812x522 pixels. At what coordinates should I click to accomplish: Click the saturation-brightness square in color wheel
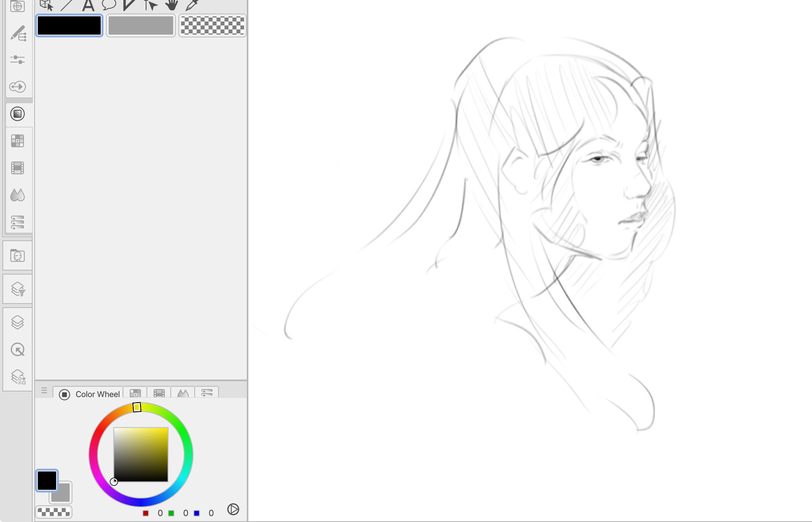tap(141, 455)
